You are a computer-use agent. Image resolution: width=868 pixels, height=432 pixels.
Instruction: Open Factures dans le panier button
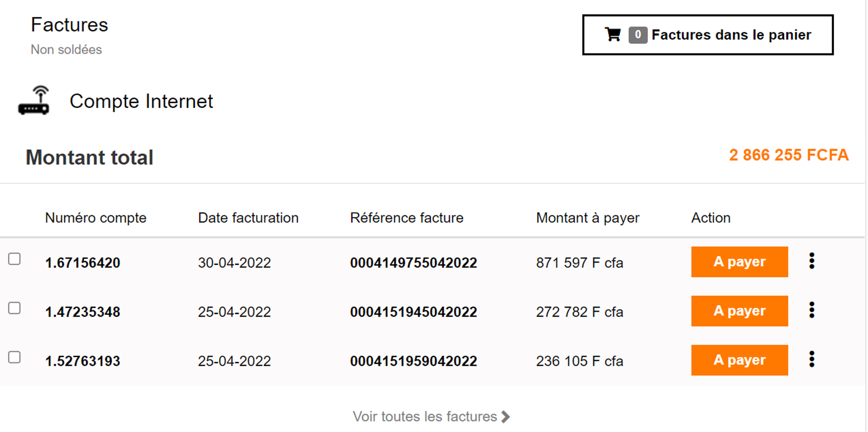click(707, 35)
